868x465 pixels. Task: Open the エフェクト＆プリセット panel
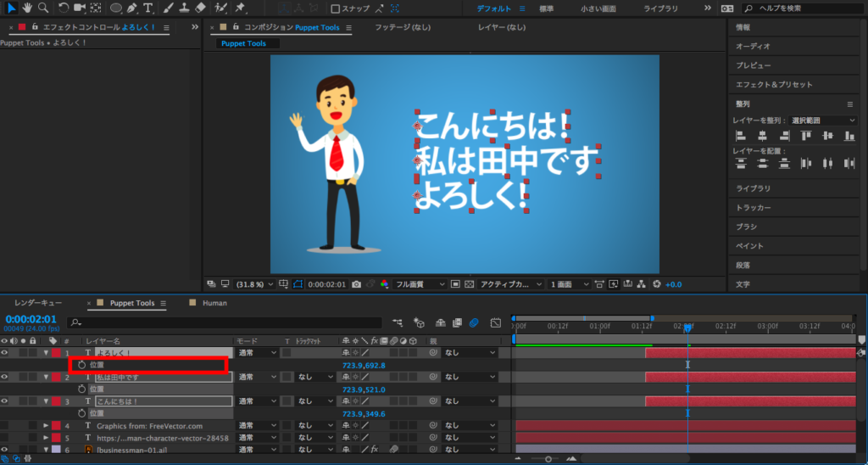click(774, 85)
